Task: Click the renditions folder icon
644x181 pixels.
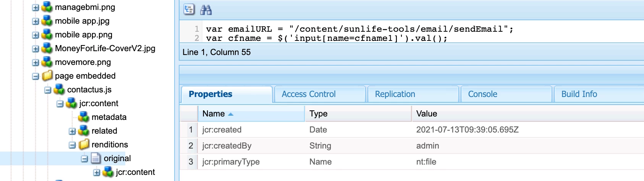Action: (x=84, y=145)
